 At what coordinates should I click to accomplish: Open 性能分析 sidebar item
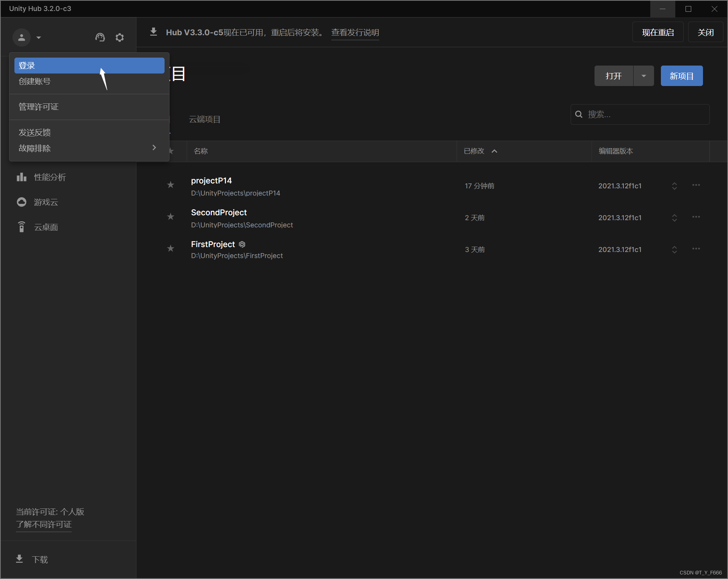click(x=68, y=177)
